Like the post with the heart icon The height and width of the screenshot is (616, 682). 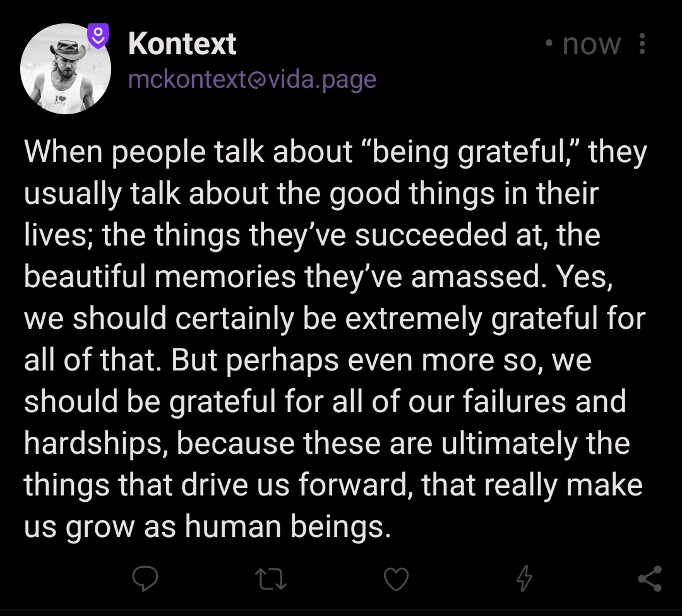tap(397, 579)
